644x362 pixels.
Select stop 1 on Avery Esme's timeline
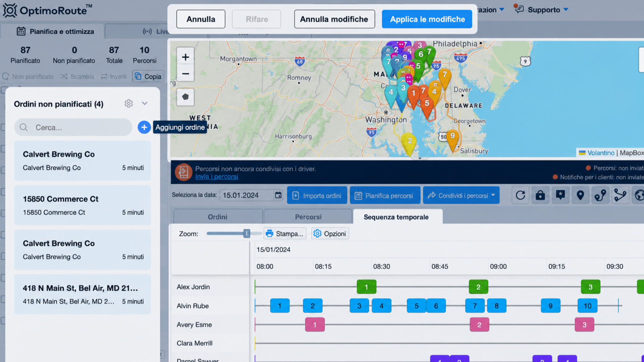[315, 325]
